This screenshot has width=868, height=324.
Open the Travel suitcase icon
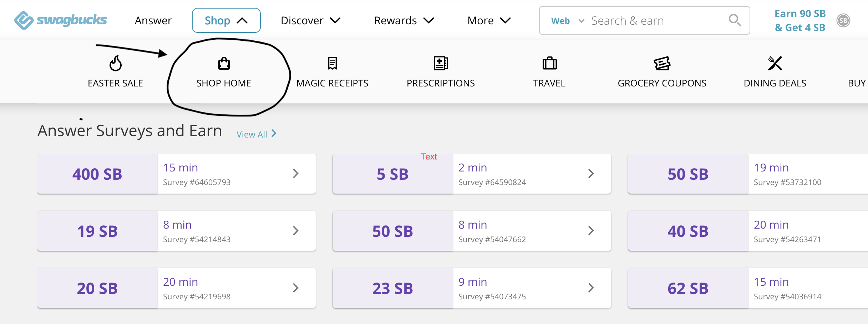coord(549,64)
